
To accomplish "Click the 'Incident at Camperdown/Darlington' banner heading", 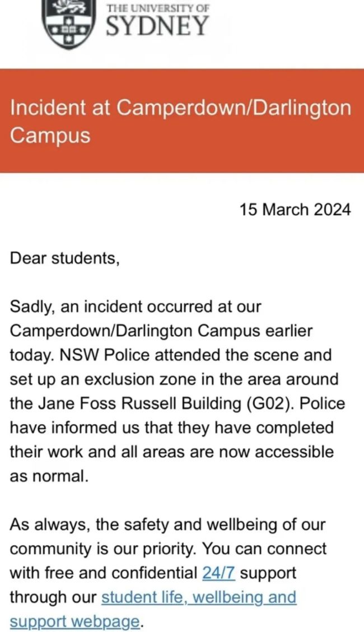I will click(180, 109).
